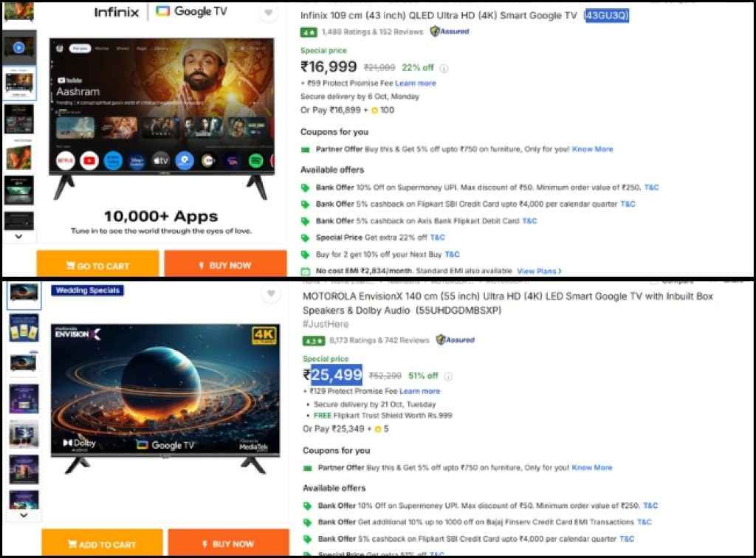This screenshot has width=756, height=558.
Task: Tap the heart icon on Motorola TV image
Action: (x=271, y=294)
